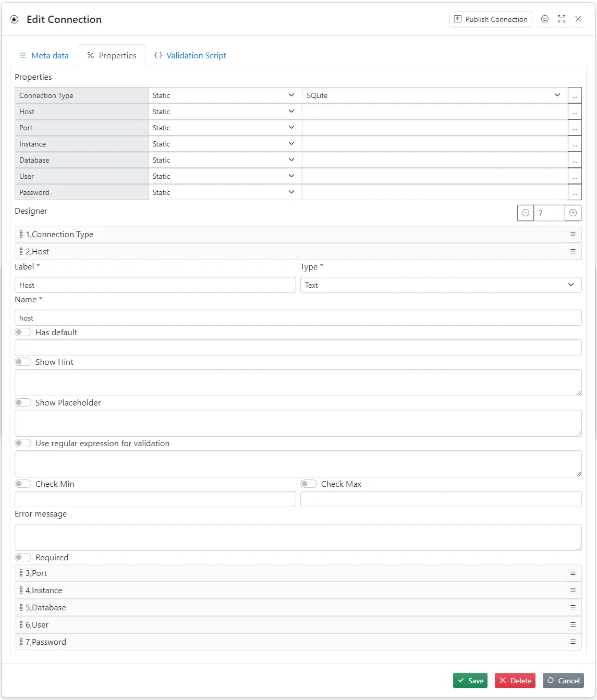This screenshot has height=700, width=597.
Task: Click the minus icon next to the Designer counter
Action: click(525, 213)
